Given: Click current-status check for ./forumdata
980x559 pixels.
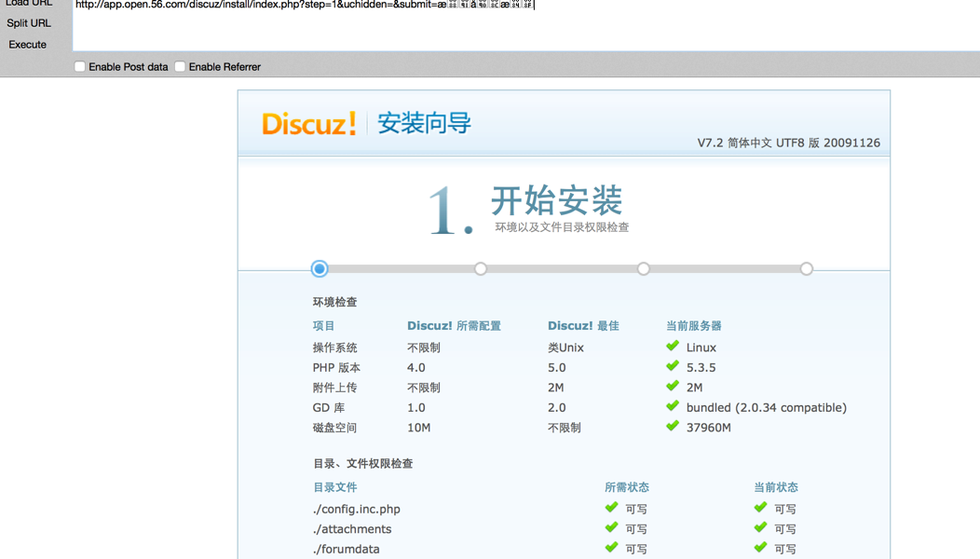Looking at the screenshot, I should (760, 547).
